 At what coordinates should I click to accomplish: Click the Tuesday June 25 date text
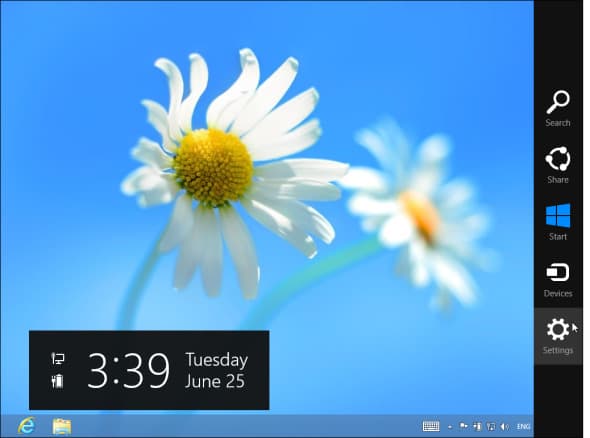pos(216,370)
